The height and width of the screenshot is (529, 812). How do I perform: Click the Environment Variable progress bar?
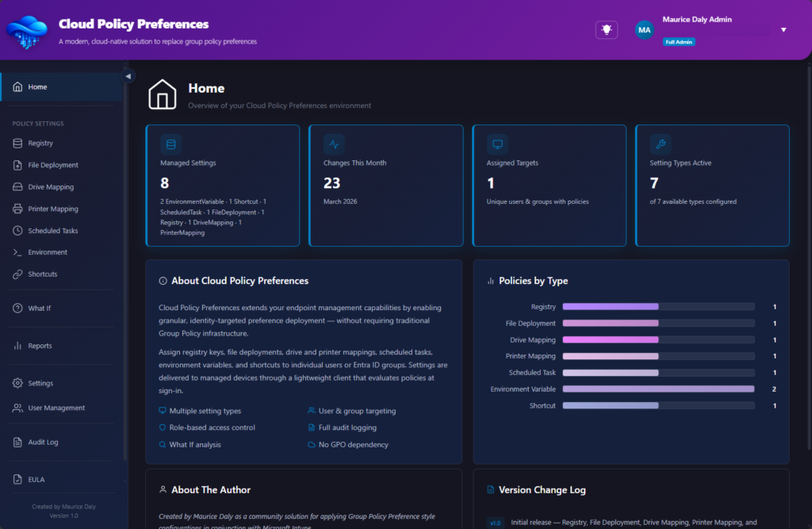[x=658, y=389]
